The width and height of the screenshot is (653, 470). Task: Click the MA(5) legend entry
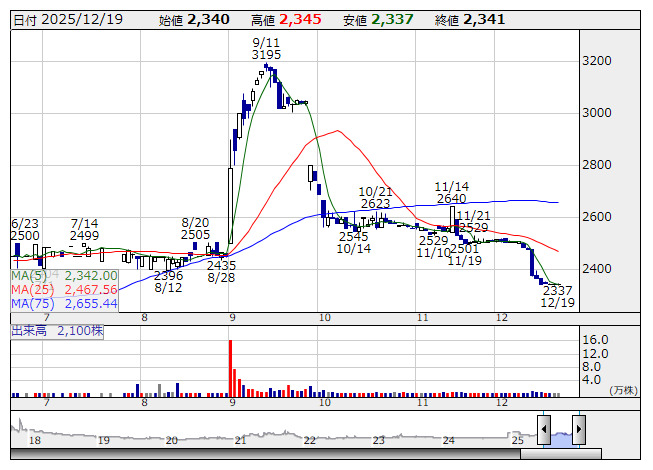coord(64,276)
